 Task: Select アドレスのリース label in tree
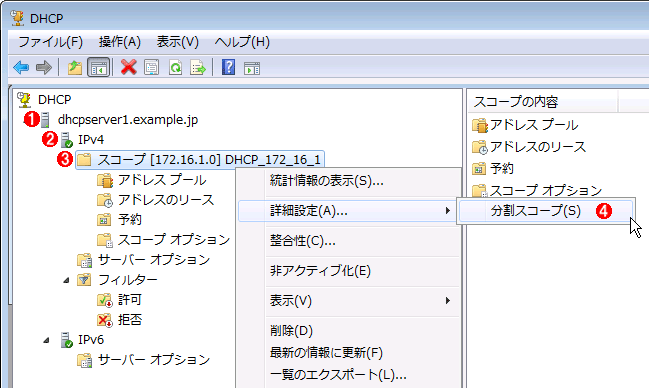pos(166,200)
